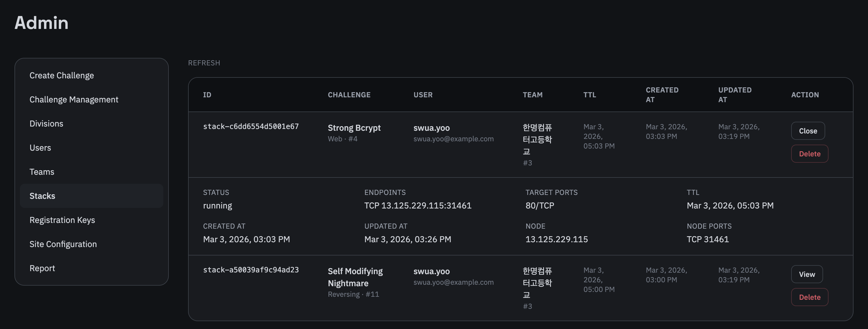The height and width of the screenshot is (329, 868).
Task: Navigate to Challenge Management
Action: click(x=74, y=99)
